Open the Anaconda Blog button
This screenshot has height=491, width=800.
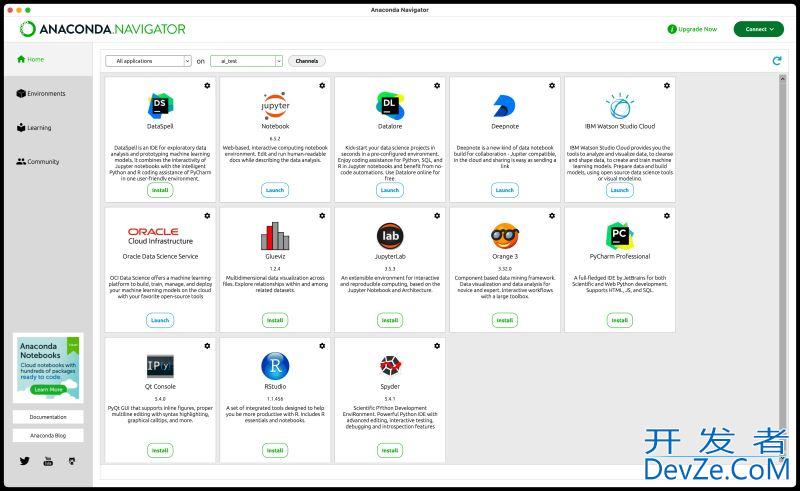pyautogui.click(x=48, y=435)
